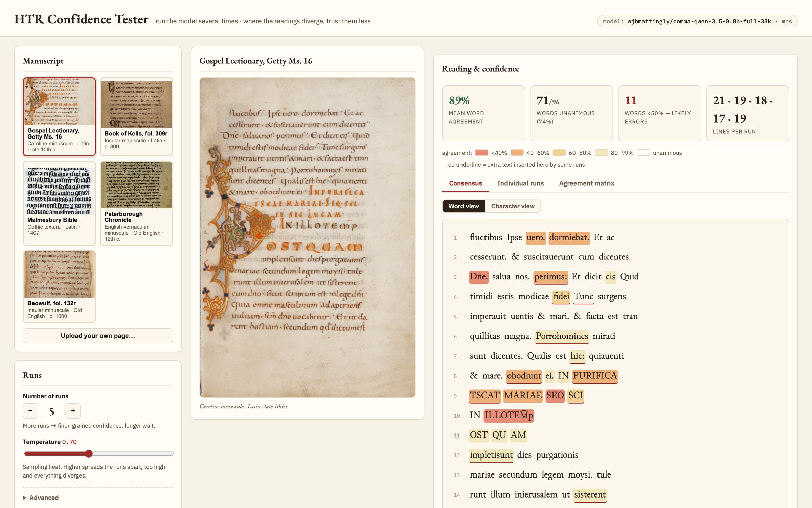This screenshot has height=508, width=812.
Task: Increase the number of runs with plus
Action: point(73,411)
